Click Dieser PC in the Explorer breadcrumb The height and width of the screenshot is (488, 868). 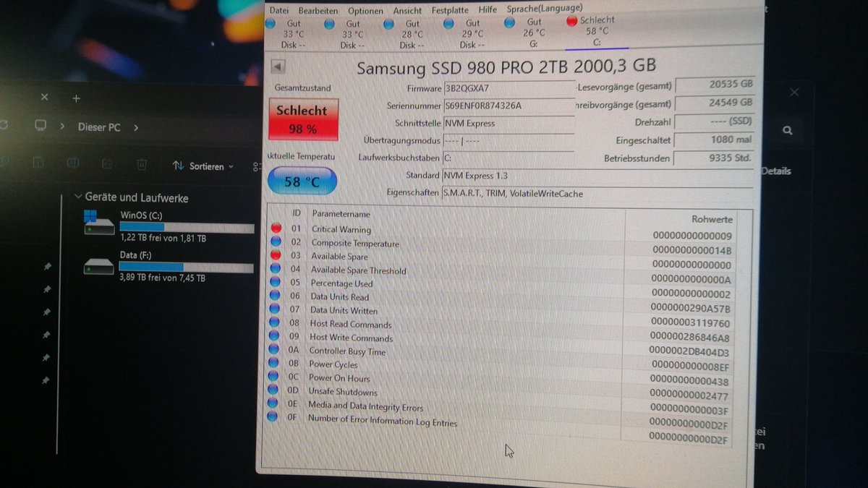point(99,127)
